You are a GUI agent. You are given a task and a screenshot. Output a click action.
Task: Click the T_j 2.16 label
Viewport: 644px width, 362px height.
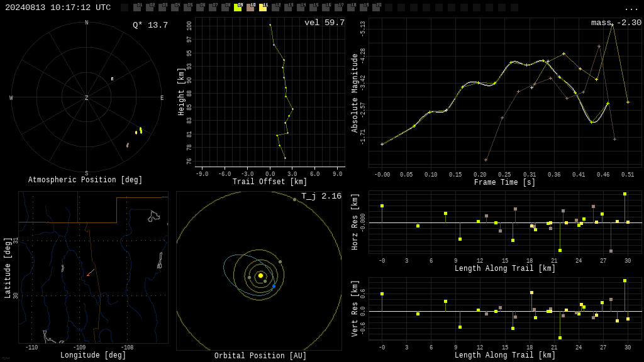(x=321, y=196)
